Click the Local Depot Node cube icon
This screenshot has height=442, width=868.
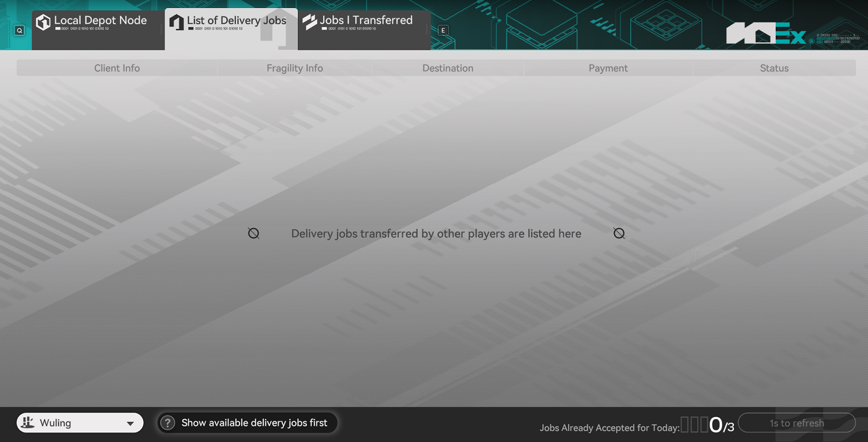coord(43,22)
